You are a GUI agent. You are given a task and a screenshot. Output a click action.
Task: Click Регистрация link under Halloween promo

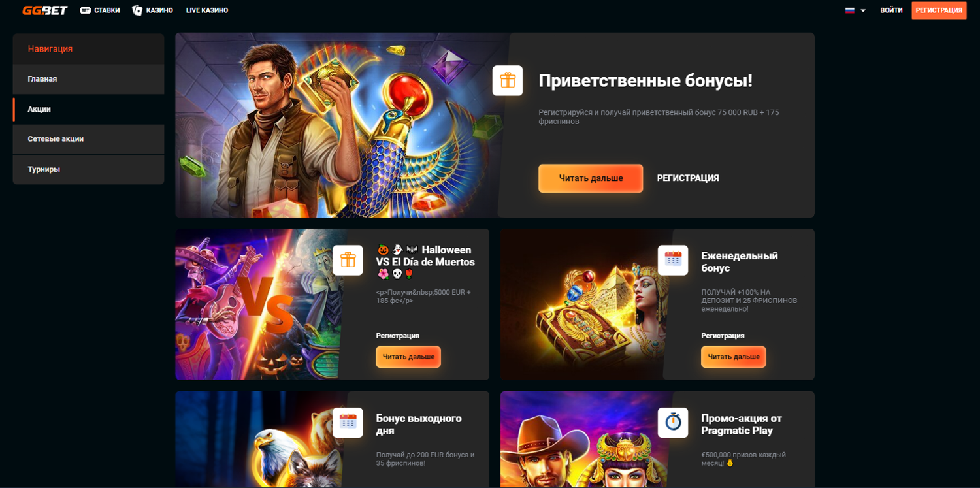(397, 336)
